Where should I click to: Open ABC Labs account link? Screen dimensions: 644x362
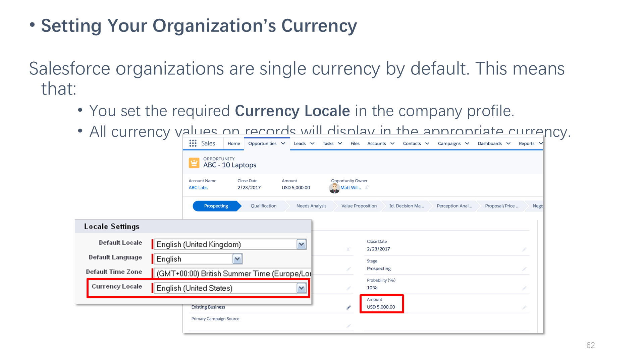coord(198,188)
